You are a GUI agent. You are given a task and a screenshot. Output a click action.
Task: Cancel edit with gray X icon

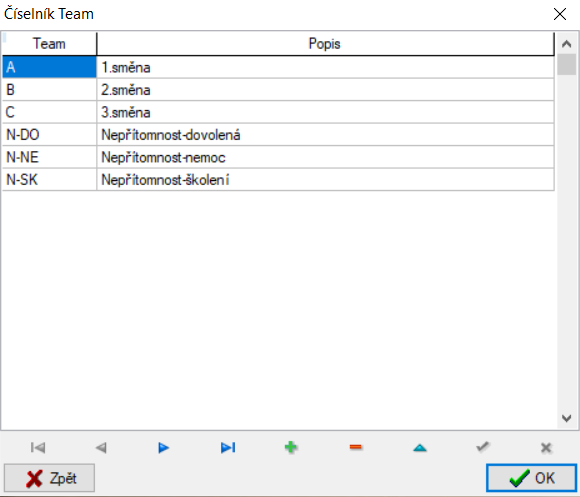pos(546,447)
